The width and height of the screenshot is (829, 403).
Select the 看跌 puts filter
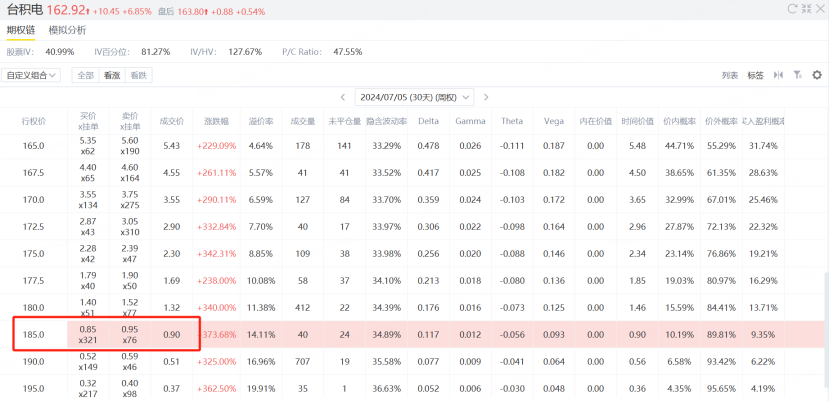click(x=139, y=75)
